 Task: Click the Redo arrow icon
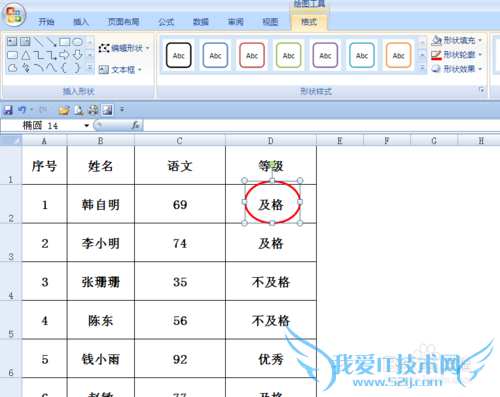[43, 110]
